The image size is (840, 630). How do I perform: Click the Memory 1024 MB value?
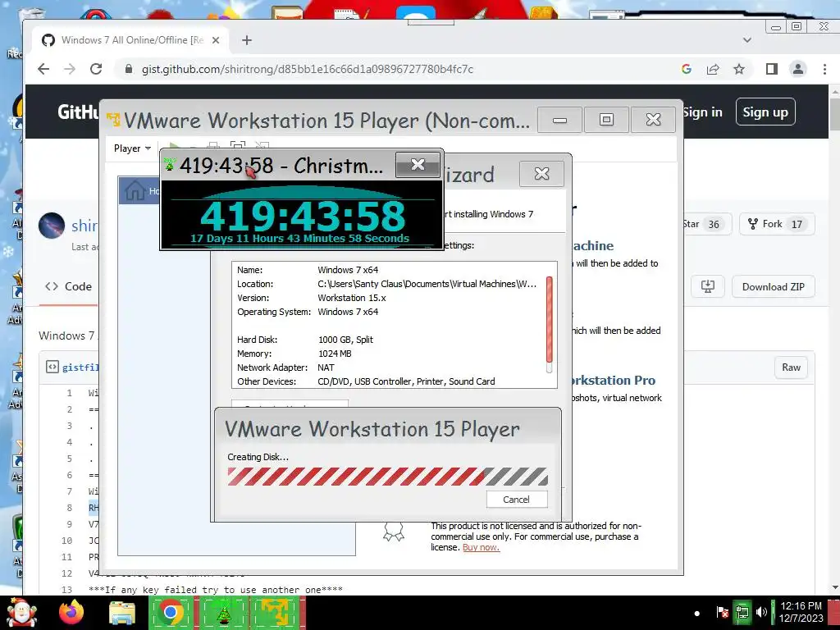point(335,354)
